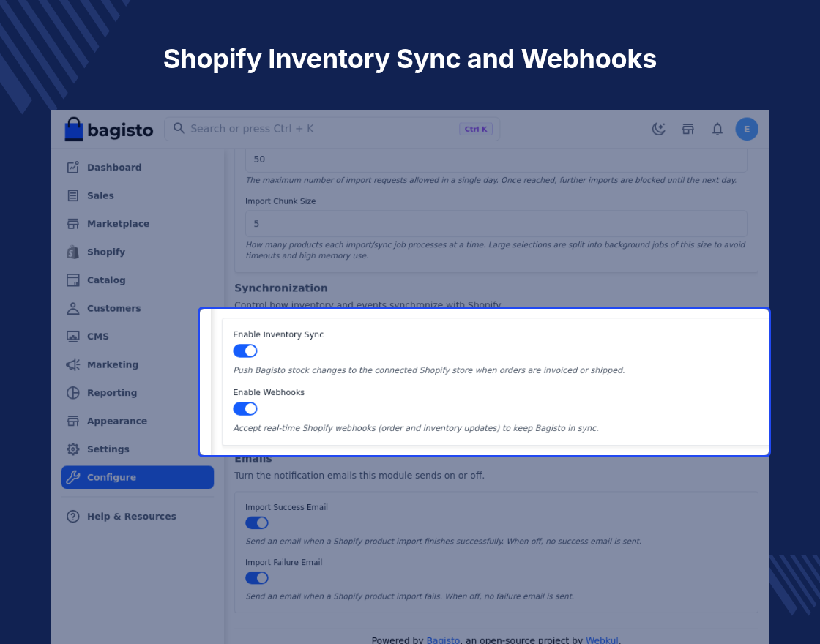Open Catalog menu item

(x=138, y=280)
